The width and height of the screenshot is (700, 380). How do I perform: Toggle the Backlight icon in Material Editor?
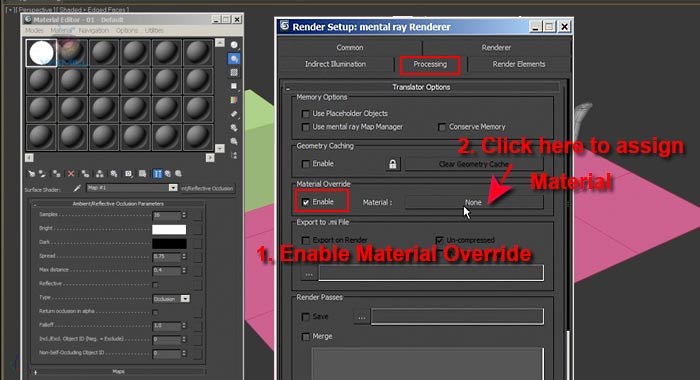234,58
